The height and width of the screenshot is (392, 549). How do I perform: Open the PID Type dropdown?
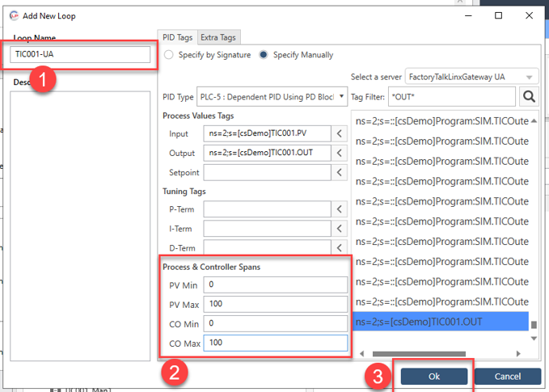[272, 97]
